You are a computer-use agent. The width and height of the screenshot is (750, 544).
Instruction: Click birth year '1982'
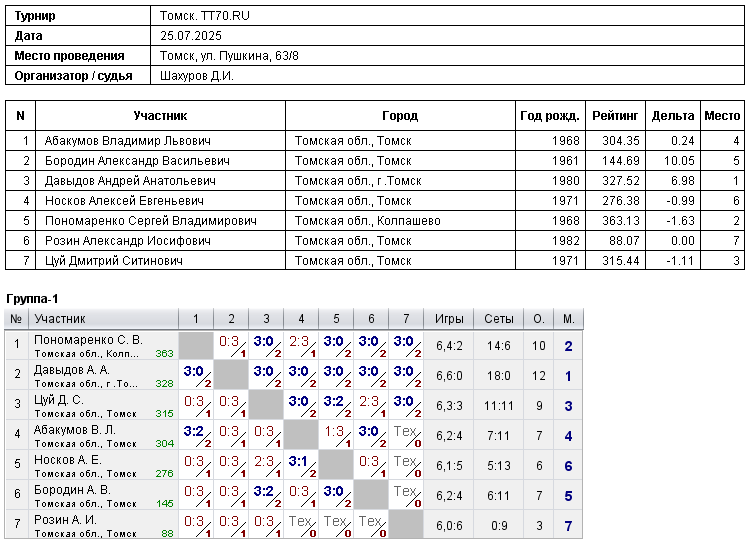[565, 242]
